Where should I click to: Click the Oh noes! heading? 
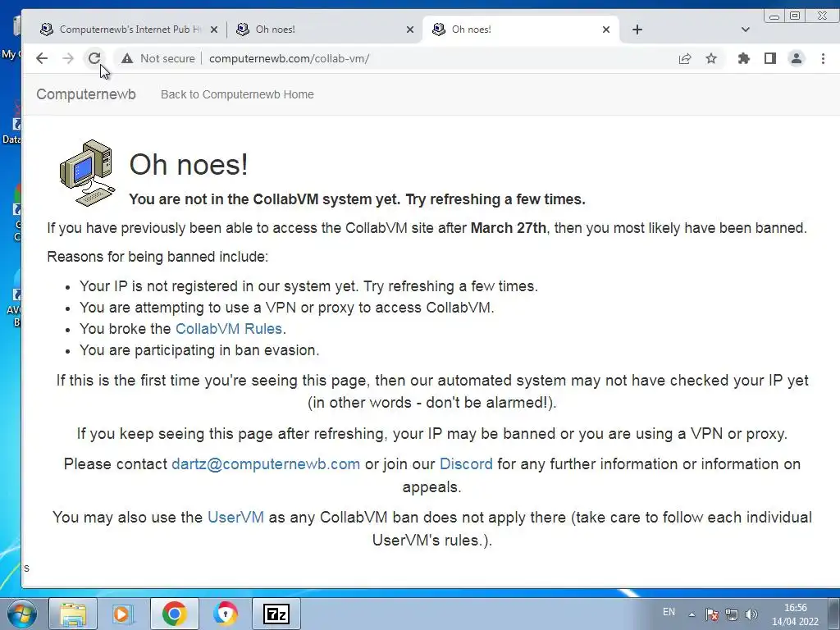pos(189,164)
